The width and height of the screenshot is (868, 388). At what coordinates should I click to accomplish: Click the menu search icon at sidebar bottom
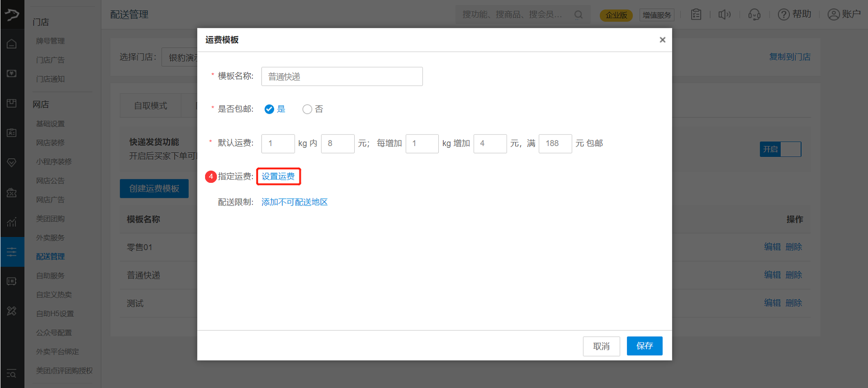(x=12, y=374)
